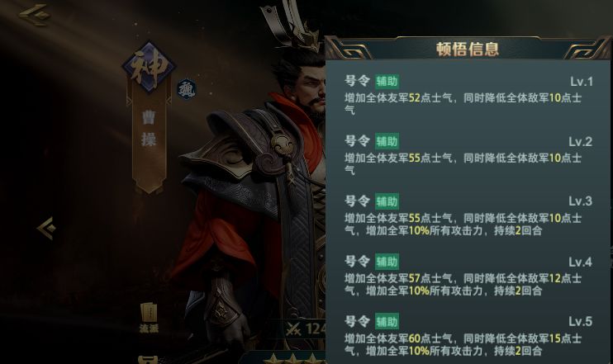The height and width of the screenshot is (364, 613).
Task: Click the 顿悟信息 panel header
Action: pos(468,49)
